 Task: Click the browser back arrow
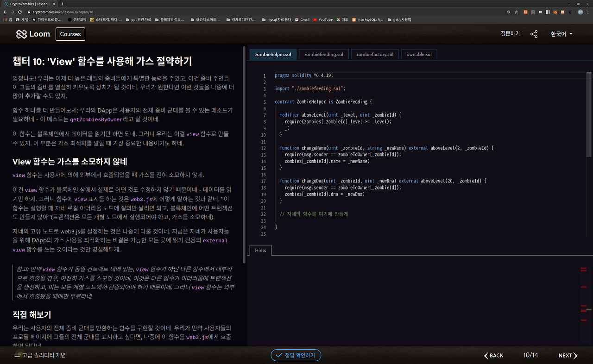coord(6,12)
